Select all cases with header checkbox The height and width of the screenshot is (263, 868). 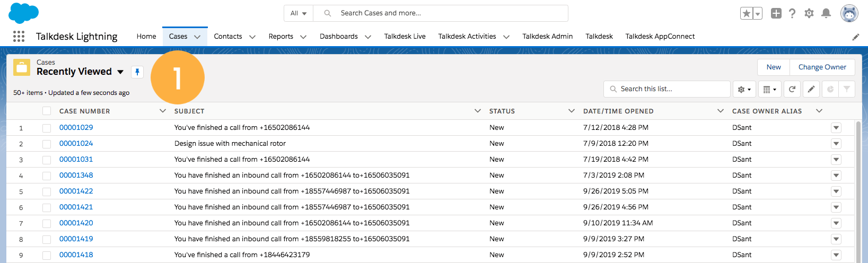(47, 111)
